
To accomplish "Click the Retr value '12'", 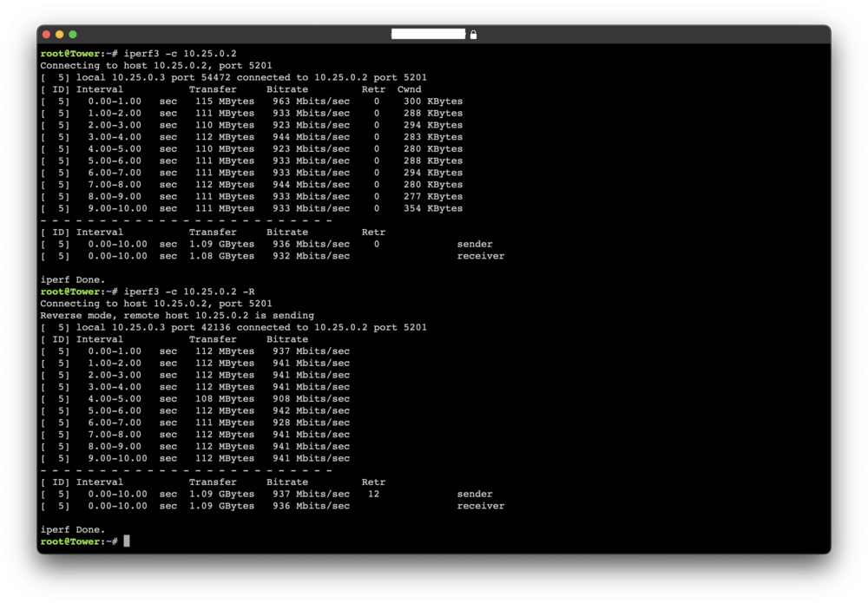I will click(x=373, y=494).
